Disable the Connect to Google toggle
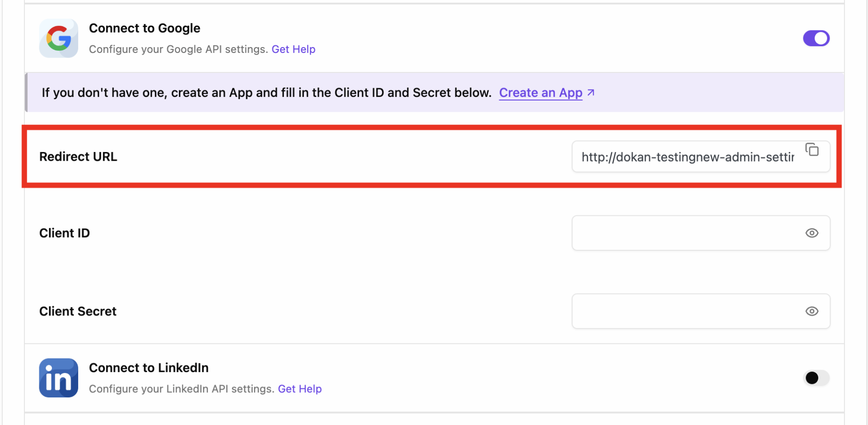 coord(816,38)
